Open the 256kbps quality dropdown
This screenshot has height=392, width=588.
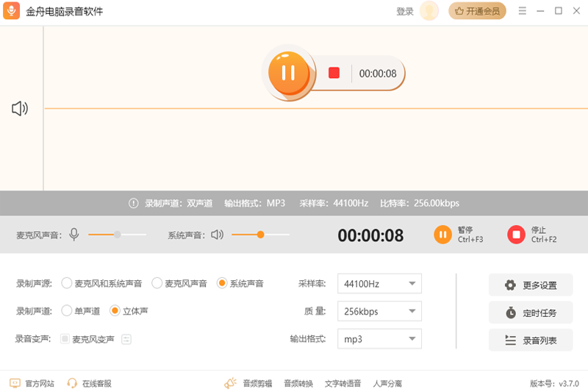[x=379, y=311]
